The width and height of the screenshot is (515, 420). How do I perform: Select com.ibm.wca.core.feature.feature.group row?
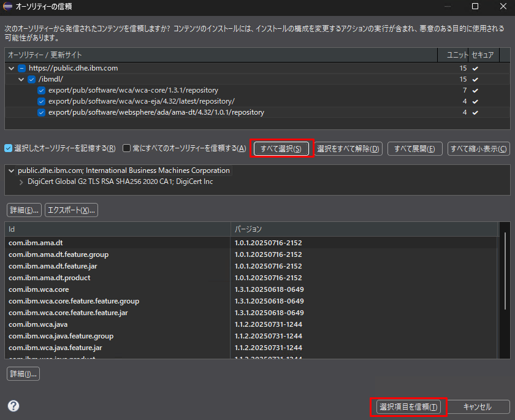(x=251, y=301)
